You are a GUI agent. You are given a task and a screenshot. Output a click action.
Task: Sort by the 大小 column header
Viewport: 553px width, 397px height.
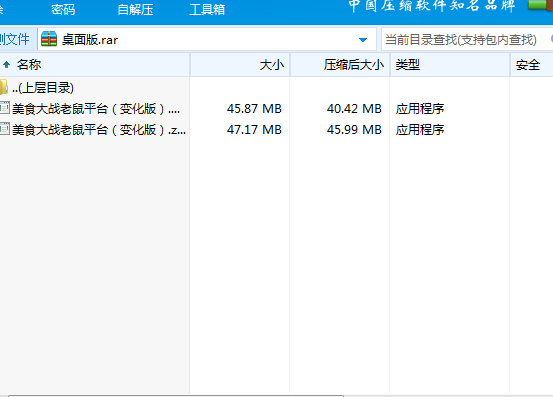coord(272,65)
